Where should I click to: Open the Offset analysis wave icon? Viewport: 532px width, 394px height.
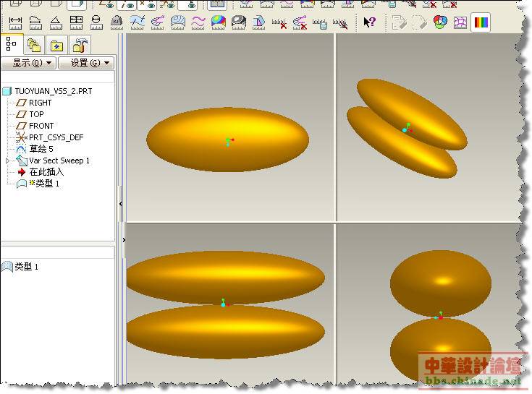pyautogui.click(x=198, y=22)
